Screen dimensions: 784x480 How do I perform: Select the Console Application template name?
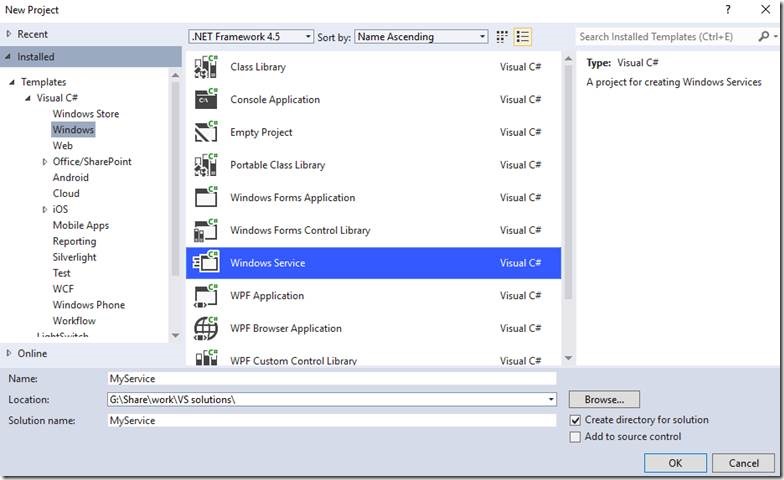(x=275, y=100)
